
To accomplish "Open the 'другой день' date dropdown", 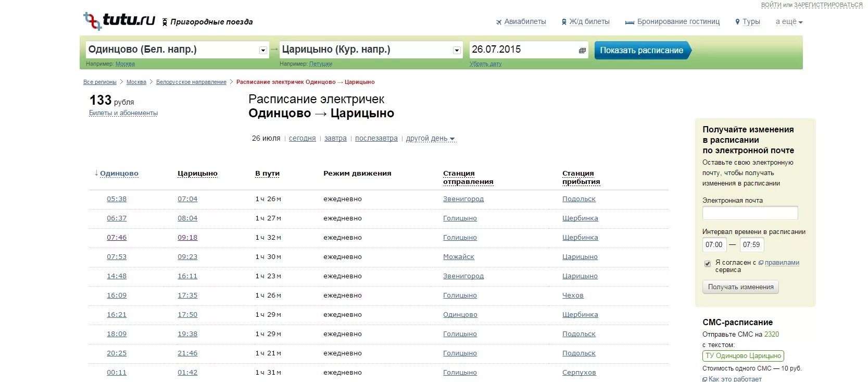I will tap(430, 138).
